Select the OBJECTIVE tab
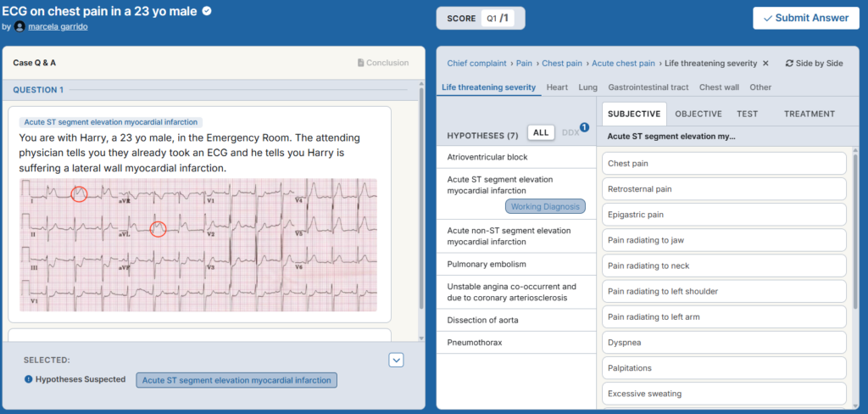 click(x=698, y=115)
